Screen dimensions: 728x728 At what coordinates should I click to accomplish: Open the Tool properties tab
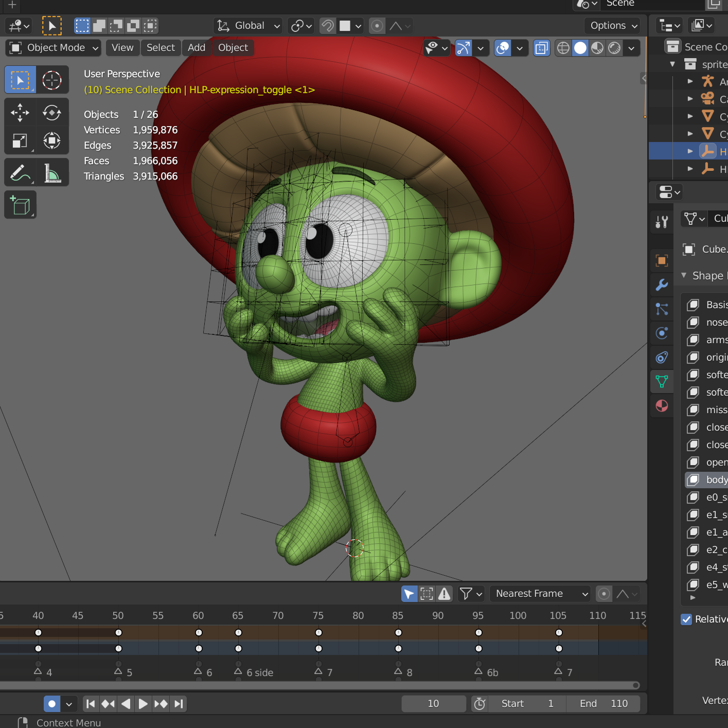(662, 222)
